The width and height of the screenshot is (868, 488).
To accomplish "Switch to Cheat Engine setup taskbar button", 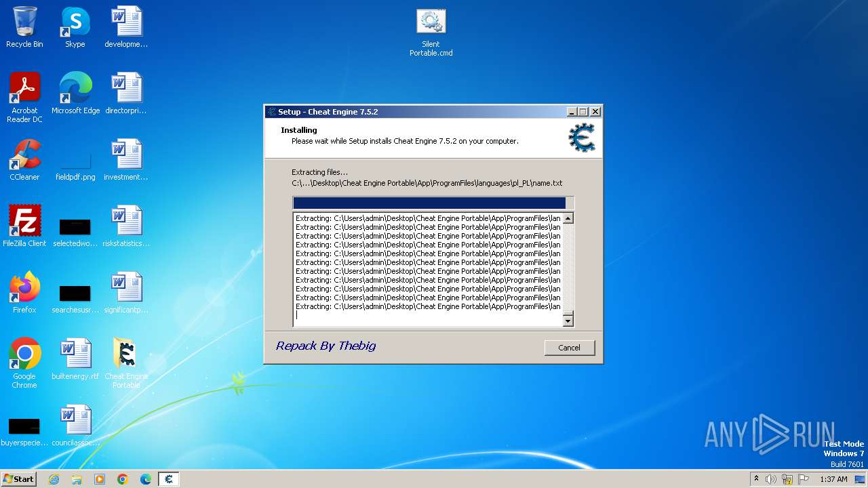I will (169, 479).
